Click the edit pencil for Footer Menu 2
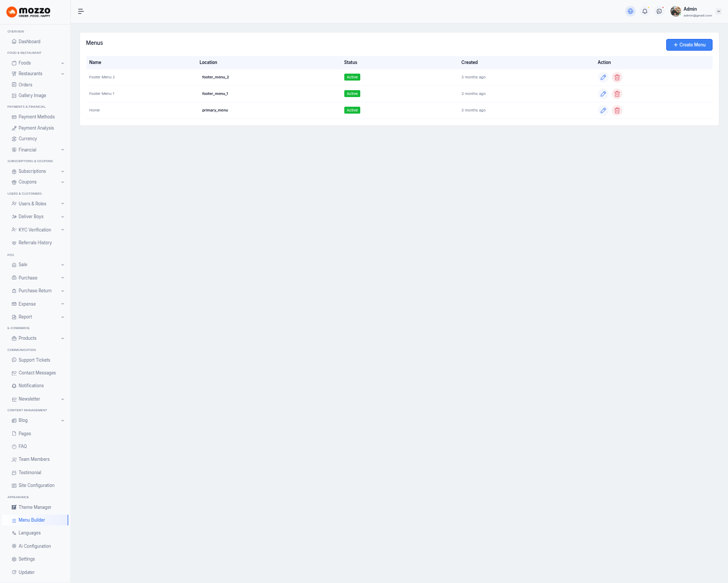Viewport: 728px width, 583px height. [x=603, y=77]
